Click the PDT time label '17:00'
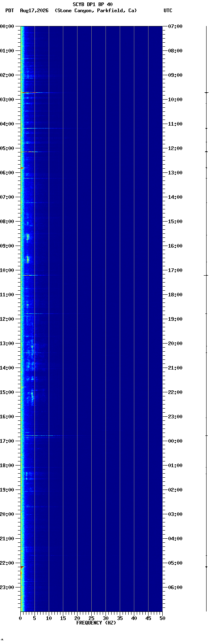224x644 pixels. [x=7, y=441]
